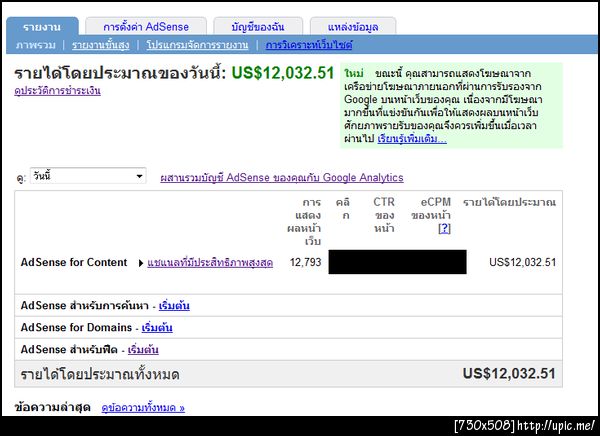Screen dimensions: 600x436
Task: Open the บัญชีของฉัน tab
Action: (x=258, y=27)
